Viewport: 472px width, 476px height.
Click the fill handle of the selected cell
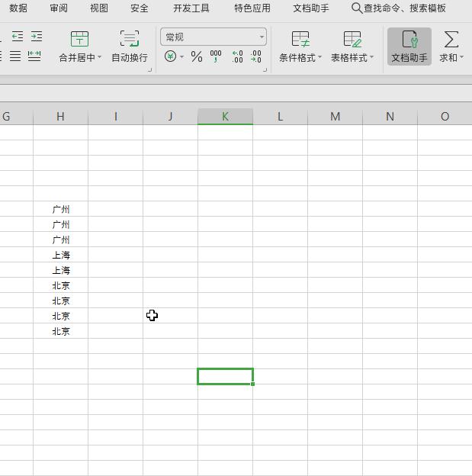click(x=253, y=384)
